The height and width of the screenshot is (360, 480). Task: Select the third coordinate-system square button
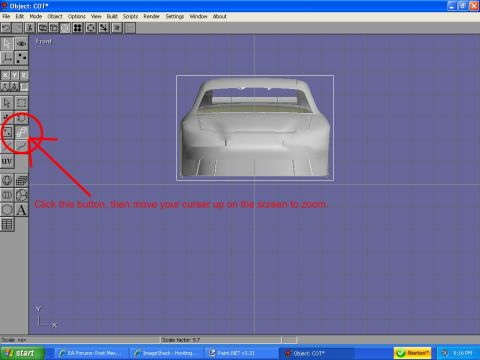click(x=24, y=87)
